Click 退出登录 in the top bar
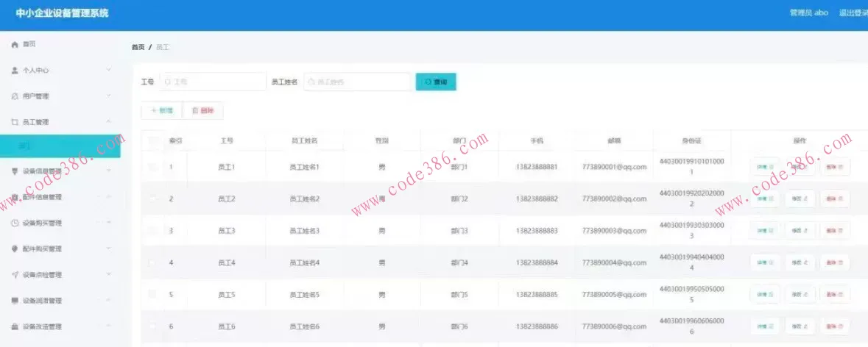The height and width of the screenshot is (347, 868). (853, 12)
